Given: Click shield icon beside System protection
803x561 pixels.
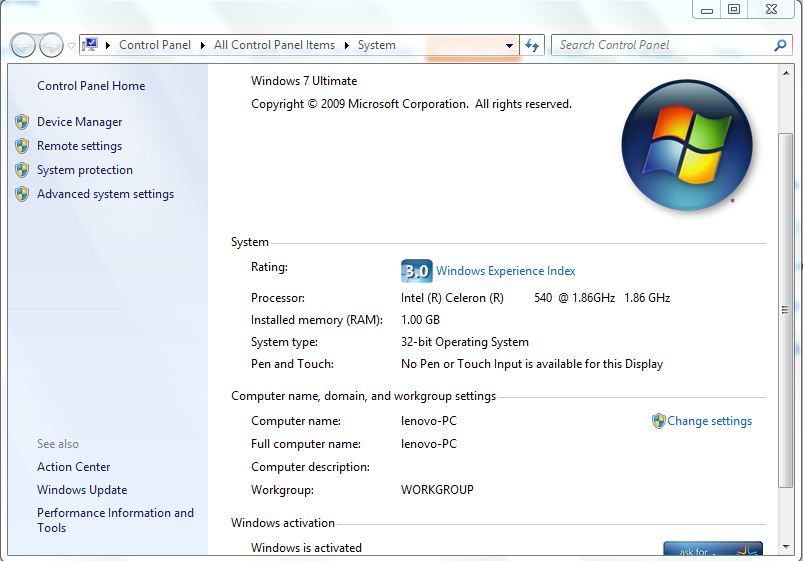Looking at the screenshot, I should click(x=22, y=170).
